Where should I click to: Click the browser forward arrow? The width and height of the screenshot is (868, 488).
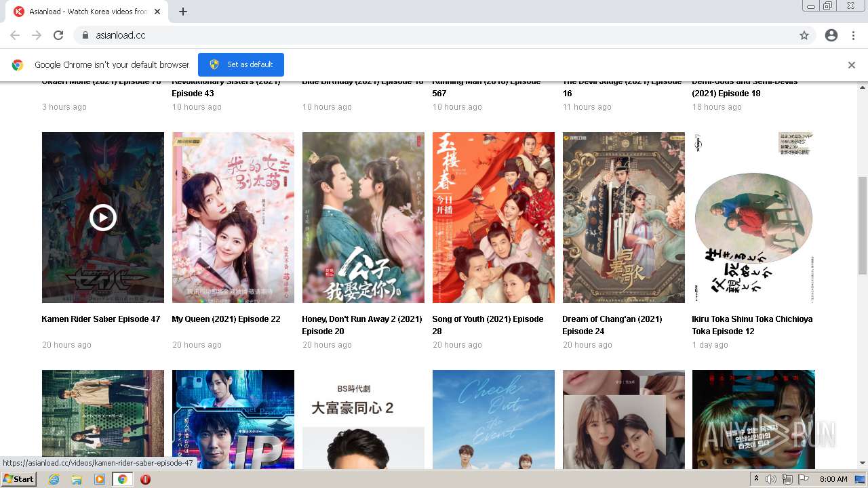37,35
